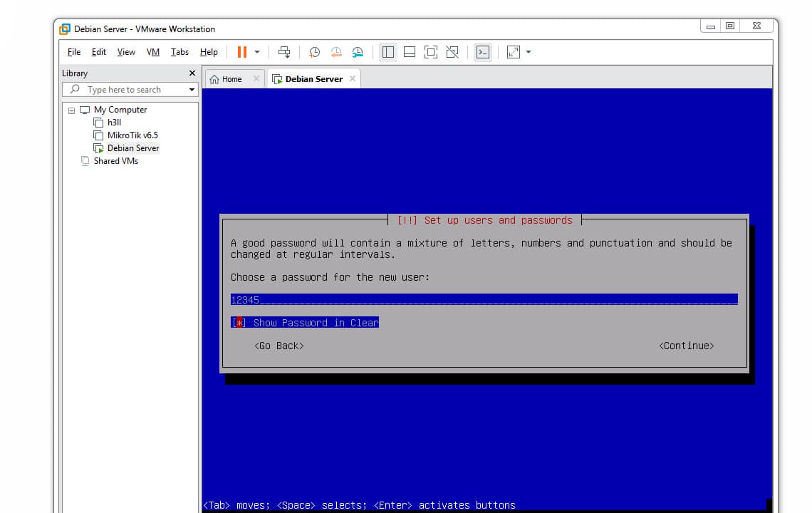Select Debian Server in the library tree
812x513 pixels.
pyautogui.click(x=133, y=148)
